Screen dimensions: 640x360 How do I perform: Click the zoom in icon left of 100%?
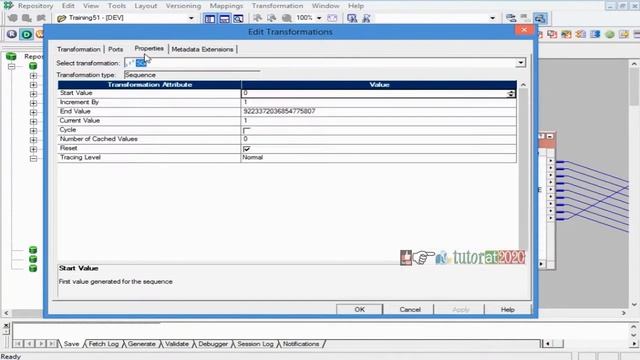pos(258,18)
